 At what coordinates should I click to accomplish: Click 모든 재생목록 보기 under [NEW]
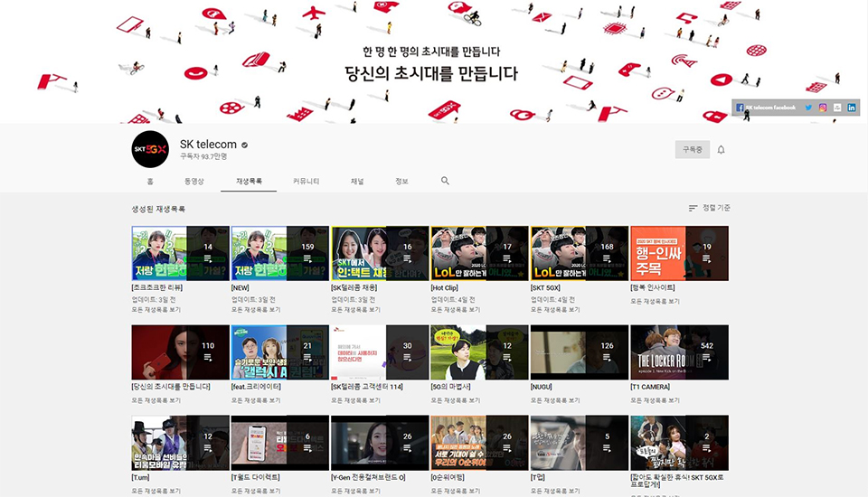255,309
